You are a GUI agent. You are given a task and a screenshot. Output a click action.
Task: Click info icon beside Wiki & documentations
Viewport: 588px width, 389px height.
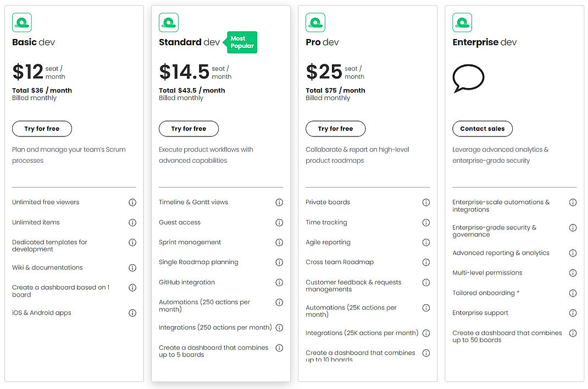click(x=132, y=267)
